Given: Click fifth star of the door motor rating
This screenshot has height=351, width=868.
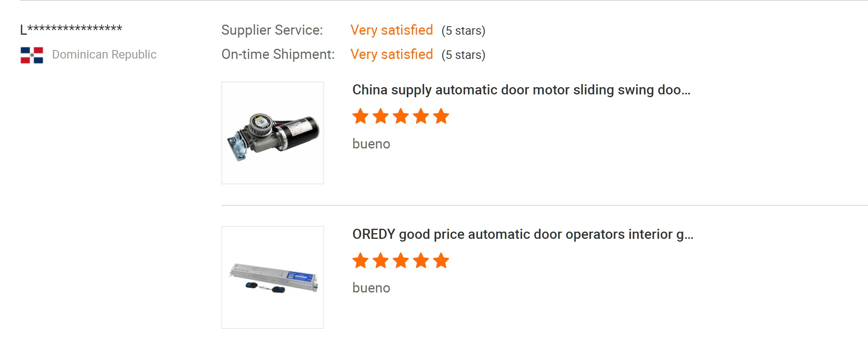Looking at the screenshot, I should (x=441, y=116).
